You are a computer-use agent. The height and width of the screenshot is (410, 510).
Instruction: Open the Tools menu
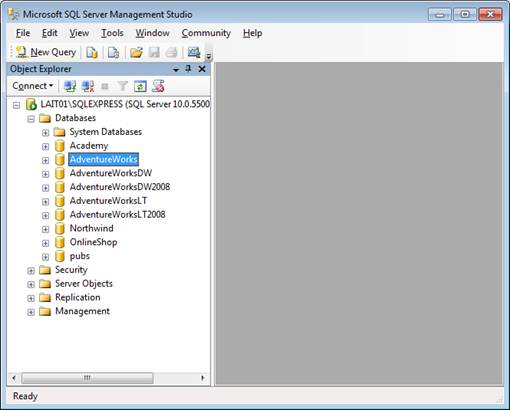[x=112, y=33]
